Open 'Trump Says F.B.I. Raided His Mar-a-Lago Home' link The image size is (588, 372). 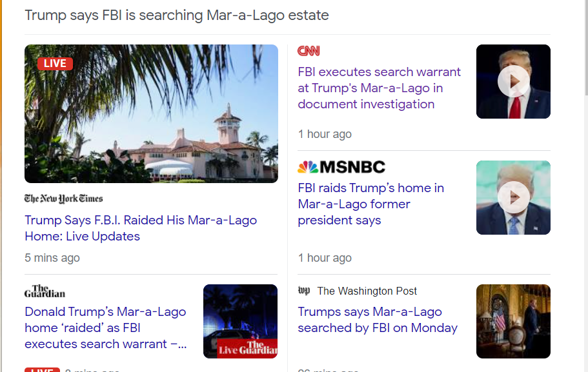tap(141, 228)
